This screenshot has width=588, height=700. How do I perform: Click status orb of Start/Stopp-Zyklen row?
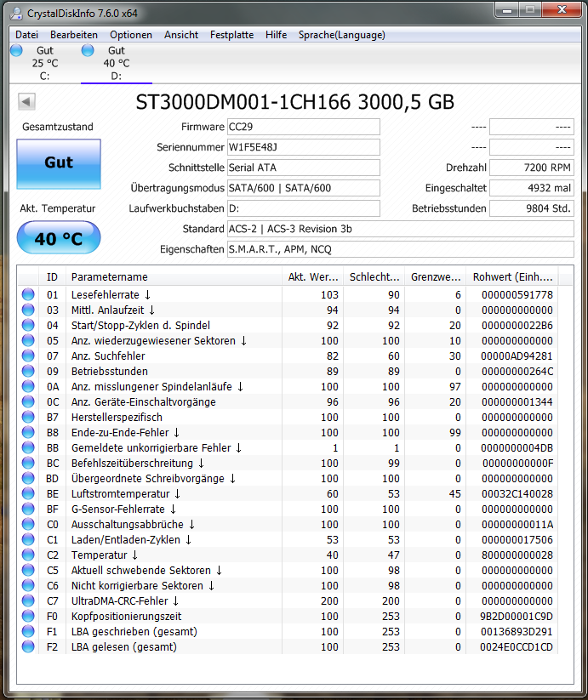coord(28,326)
